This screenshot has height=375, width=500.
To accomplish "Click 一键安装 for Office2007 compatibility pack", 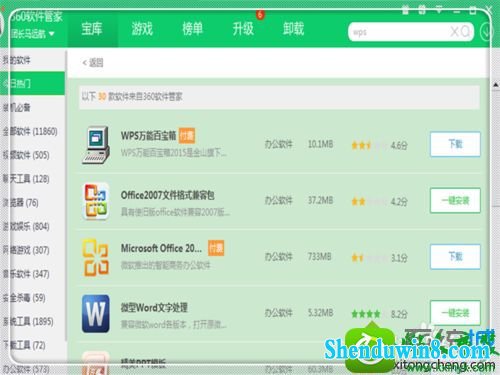I will click(x=455, y=201).
